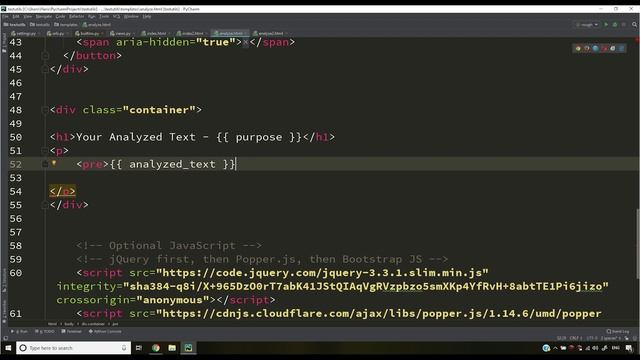This screenshot has width=640, height=360.
Task: Open the Tools menu
Action: click(104, 16)
